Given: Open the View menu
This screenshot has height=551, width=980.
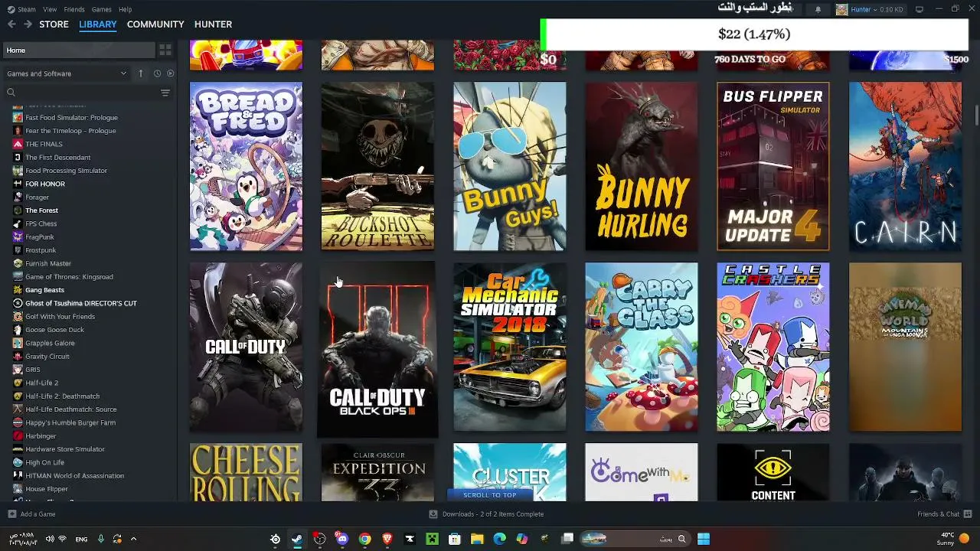Looking at the screenshot, I should [x=50, y=9].
